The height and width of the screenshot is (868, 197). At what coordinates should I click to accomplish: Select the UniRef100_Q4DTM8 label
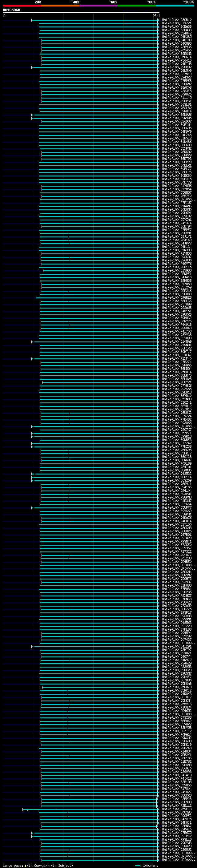pos(177,64)
